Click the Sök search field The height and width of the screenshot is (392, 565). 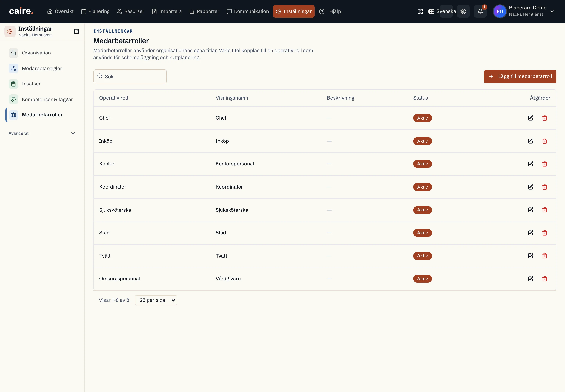click(130, 76)
